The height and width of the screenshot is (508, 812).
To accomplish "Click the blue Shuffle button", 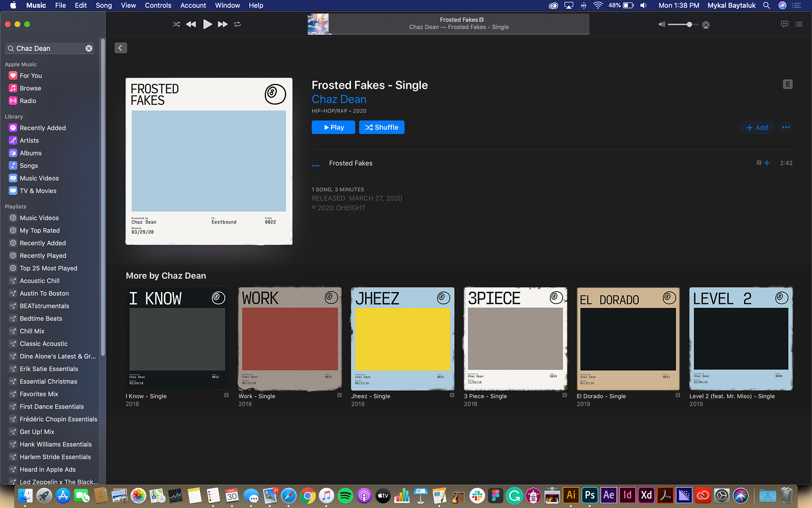I will tap(381, 127).
